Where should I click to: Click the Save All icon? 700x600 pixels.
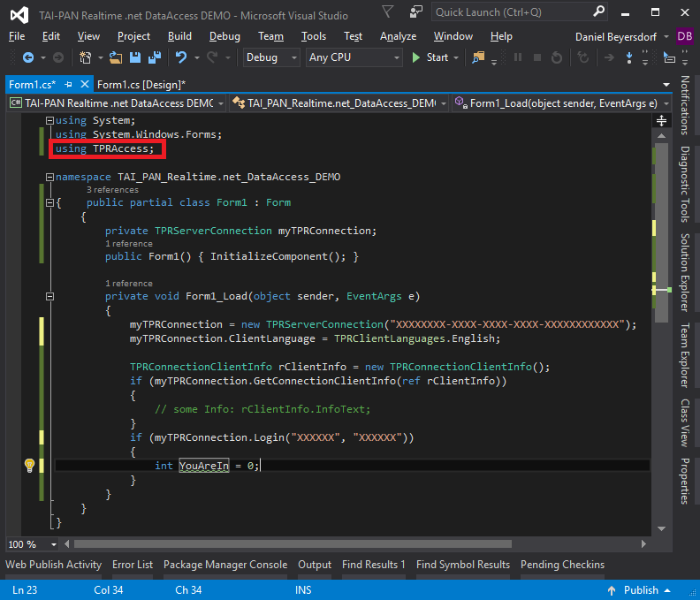155,57
